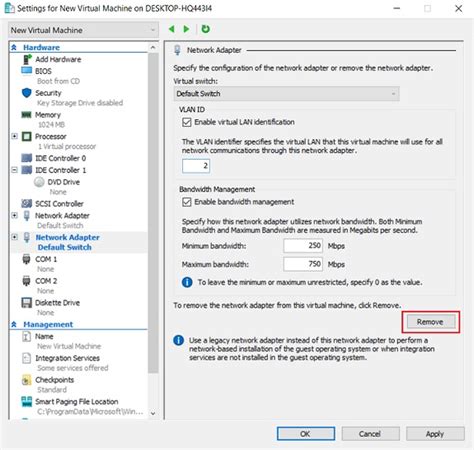This screenshot has width=474, height=450.
Task: Select the Integration Services item
Action: 67,358
